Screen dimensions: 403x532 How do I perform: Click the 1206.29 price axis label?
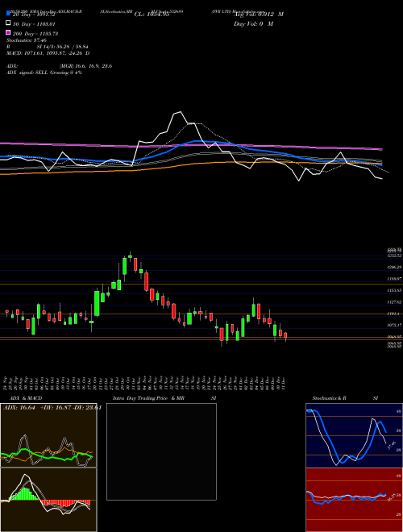[394, 268]
